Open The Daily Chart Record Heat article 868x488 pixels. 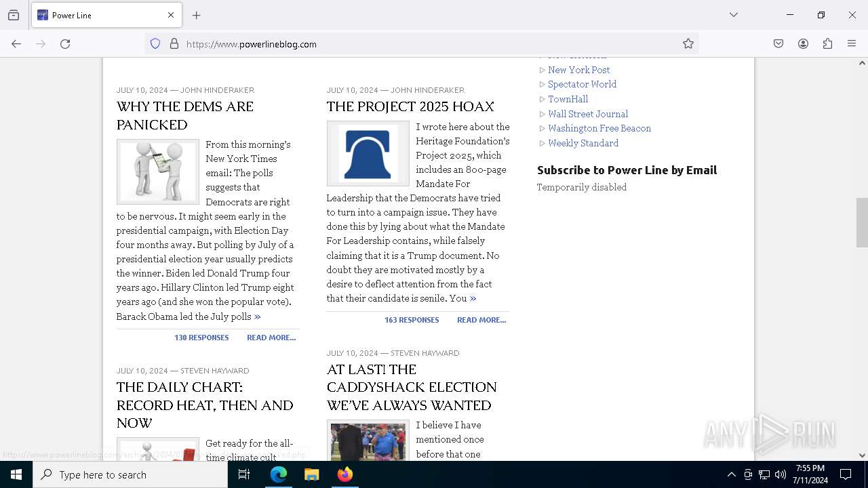pos(205,405)
